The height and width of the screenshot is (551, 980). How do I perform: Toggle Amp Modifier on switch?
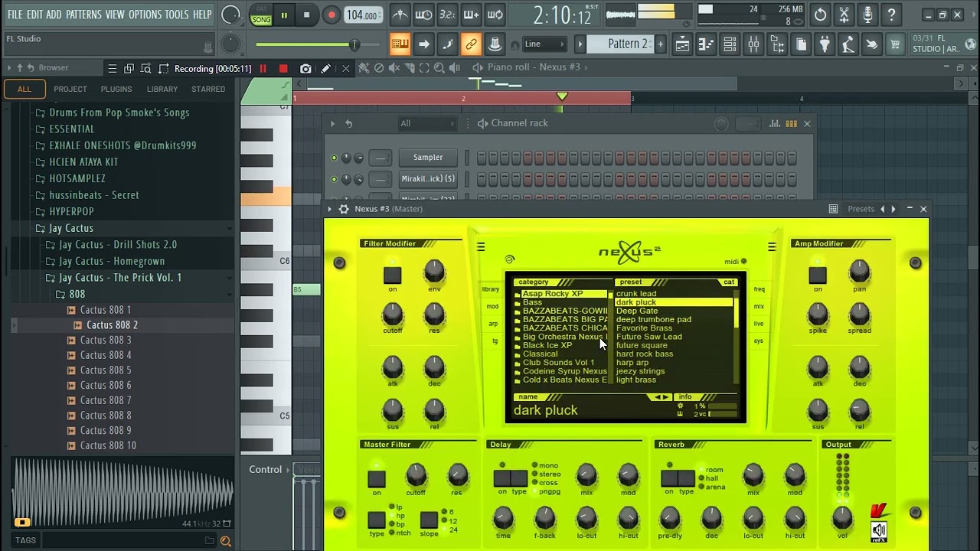(x=818, y=275)
